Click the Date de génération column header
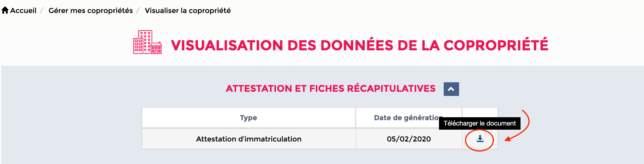Screen dimensions: 644x164 coord(409,118)
